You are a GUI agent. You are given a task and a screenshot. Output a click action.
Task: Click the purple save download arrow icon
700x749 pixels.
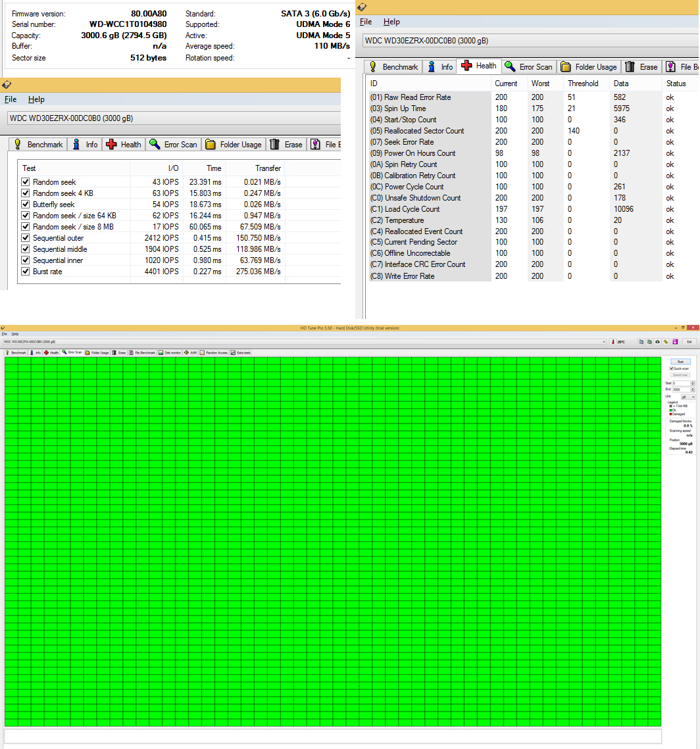coord(675,342)
